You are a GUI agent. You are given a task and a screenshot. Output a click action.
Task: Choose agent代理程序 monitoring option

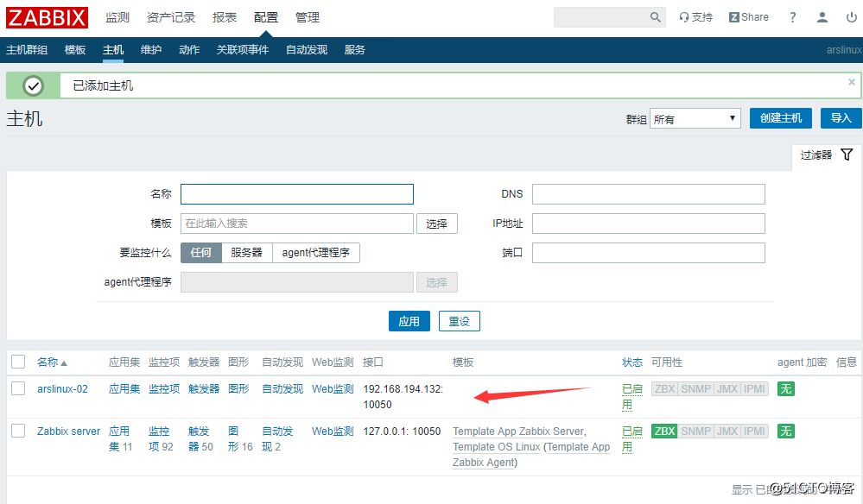316,253
